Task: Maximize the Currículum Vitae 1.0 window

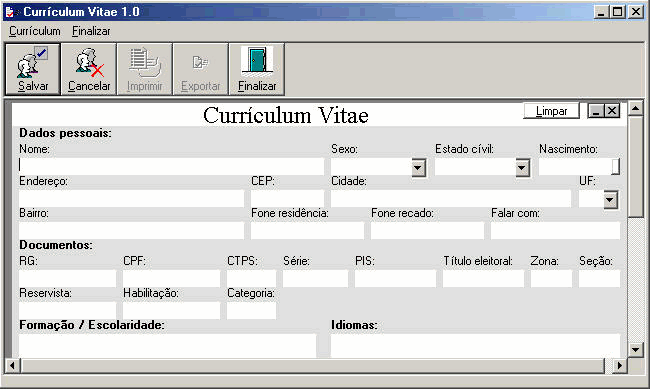Action: (x=618, y=12)
